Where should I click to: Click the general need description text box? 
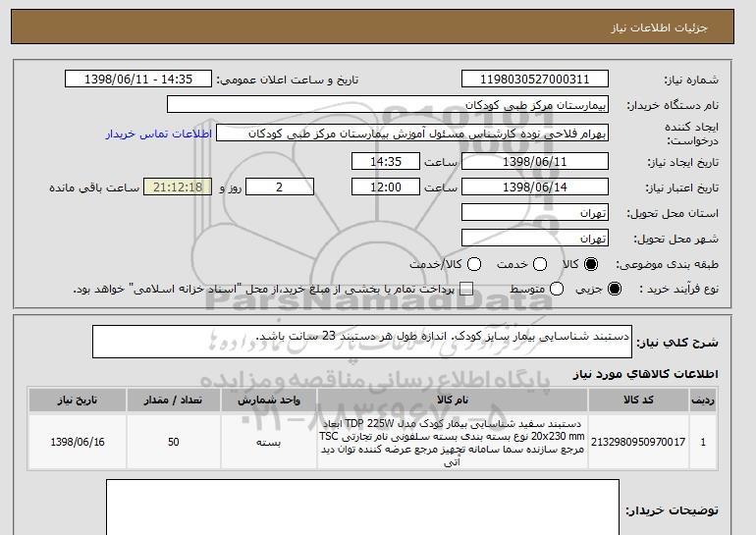(x=362, y=342)
